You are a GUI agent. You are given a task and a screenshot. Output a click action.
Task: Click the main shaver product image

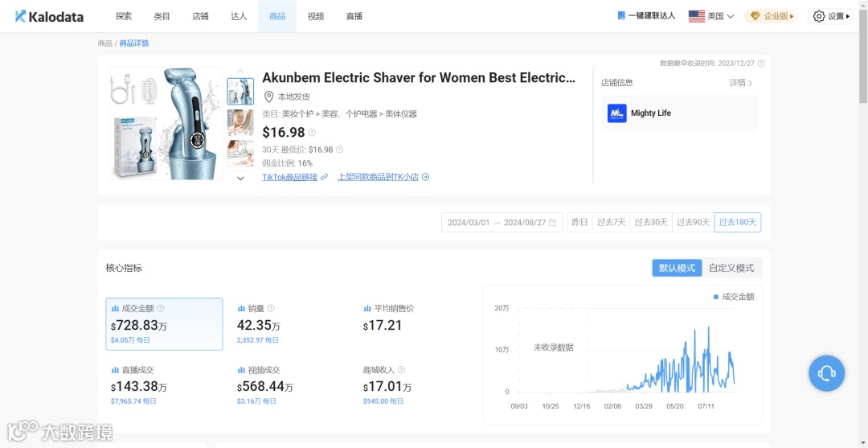tap(166, 123)
